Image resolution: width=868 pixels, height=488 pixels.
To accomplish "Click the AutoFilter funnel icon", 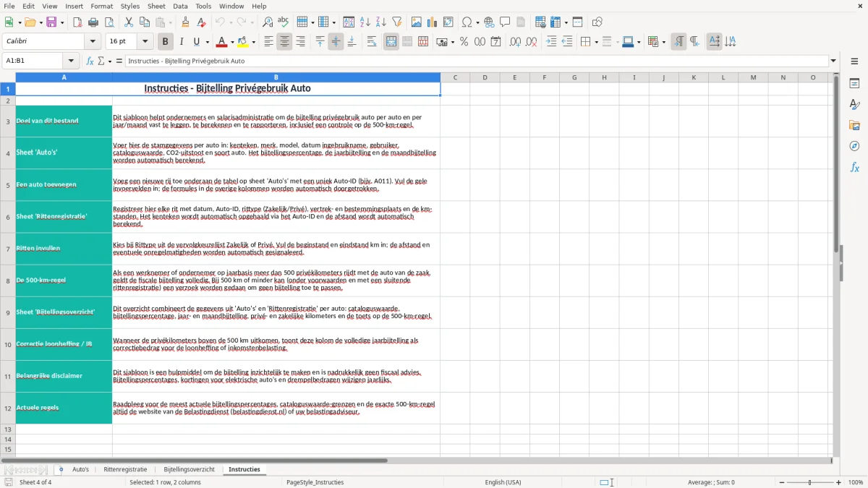I will (396, 22).
